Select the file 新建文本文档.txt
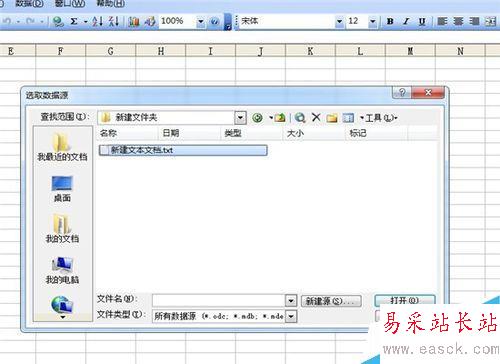500x364 pixels. (x=183, y=150)
